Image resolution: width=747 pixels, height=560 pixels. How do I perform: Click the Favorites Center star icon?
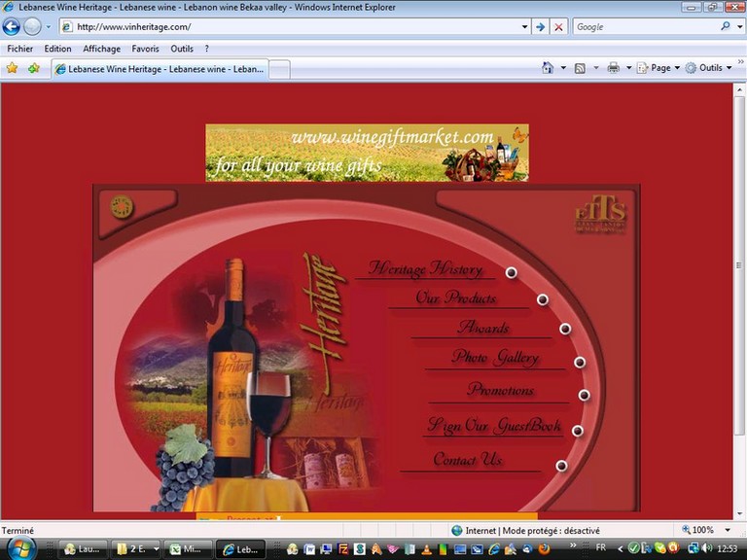tap(13, 68)
